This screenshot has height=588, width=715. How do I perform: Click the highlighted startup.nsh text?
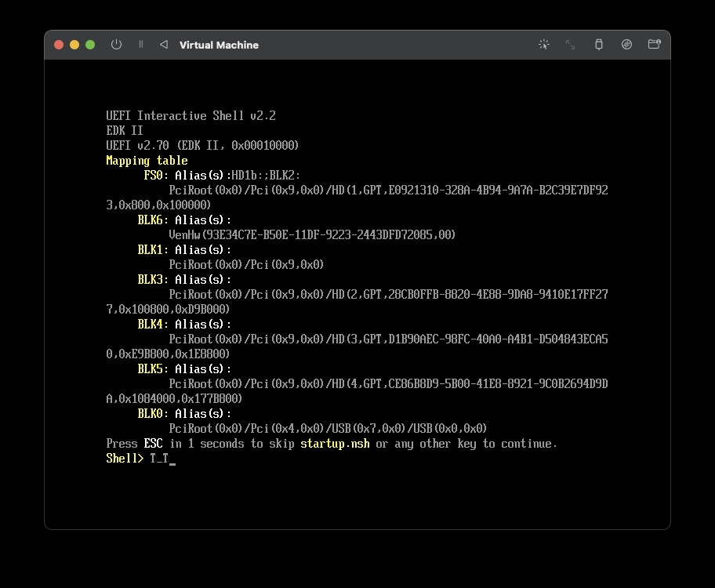point(336,444)
